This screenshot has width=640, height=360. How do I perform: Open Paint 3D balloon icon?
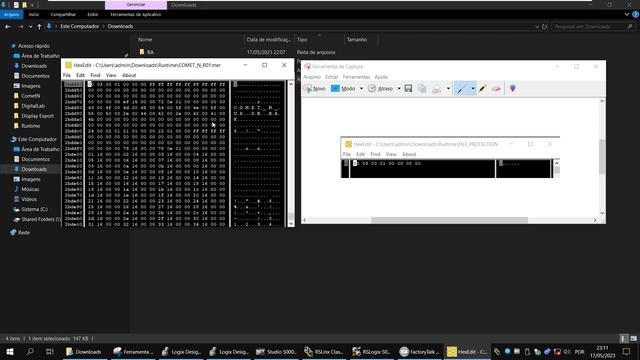pos(513,89)
